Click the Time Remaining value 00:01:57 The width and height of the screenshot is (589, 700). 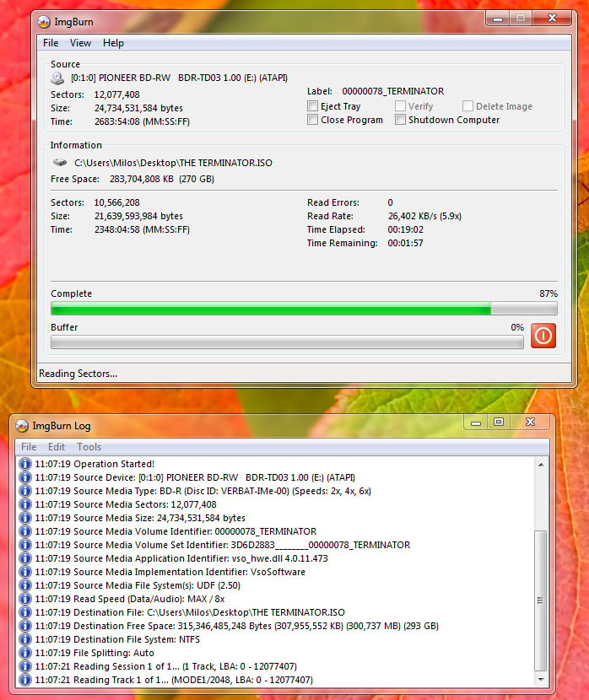(406, 243)
